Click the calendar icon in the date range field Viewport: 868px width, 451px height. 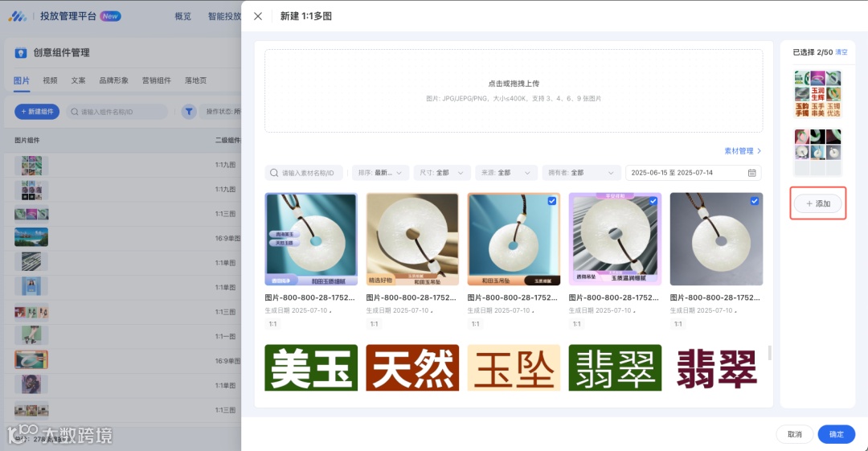pos(751,173)
